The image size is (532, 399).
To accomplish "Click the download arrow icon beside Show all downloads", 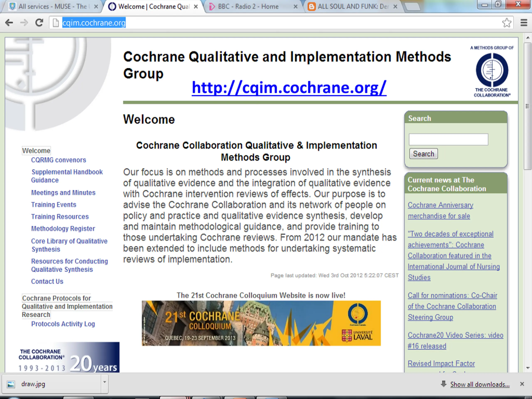I will tap(443, 384).
